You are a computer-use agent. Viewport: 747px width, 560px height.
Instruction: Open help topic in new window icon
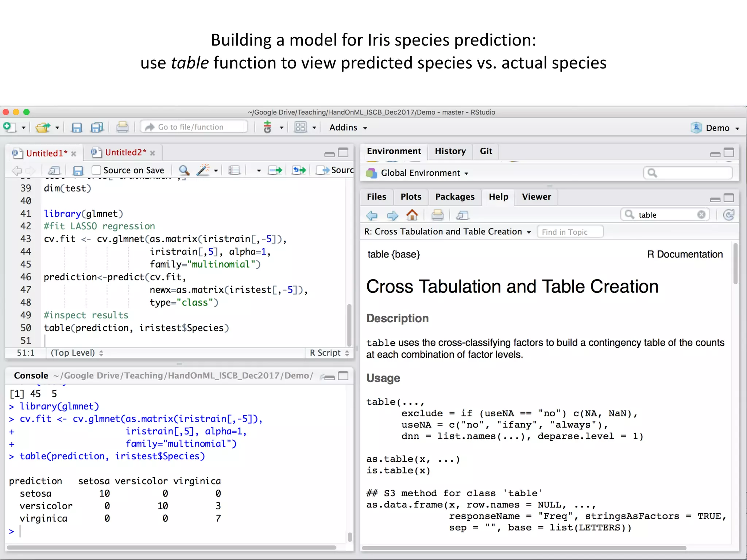tap(462, 215)
